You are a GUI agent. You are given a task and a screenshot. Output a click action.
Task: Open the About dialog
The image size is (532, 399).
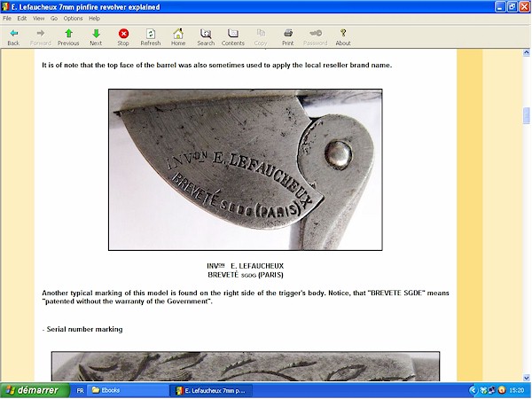343,37
